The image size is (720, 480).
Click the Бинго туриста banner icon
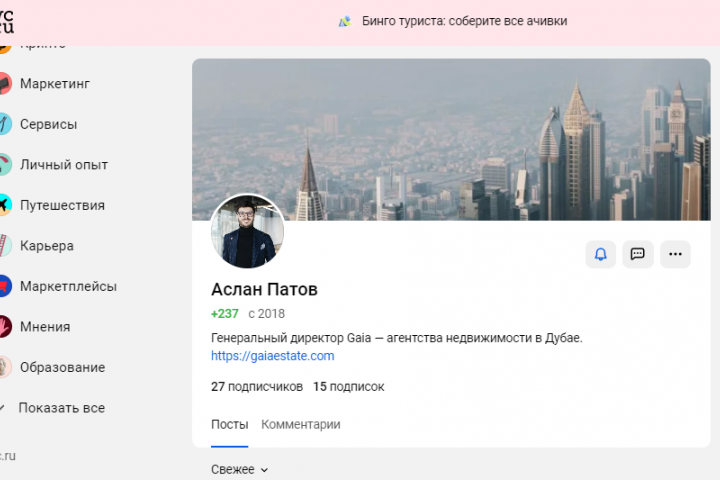tap(345, 21)
